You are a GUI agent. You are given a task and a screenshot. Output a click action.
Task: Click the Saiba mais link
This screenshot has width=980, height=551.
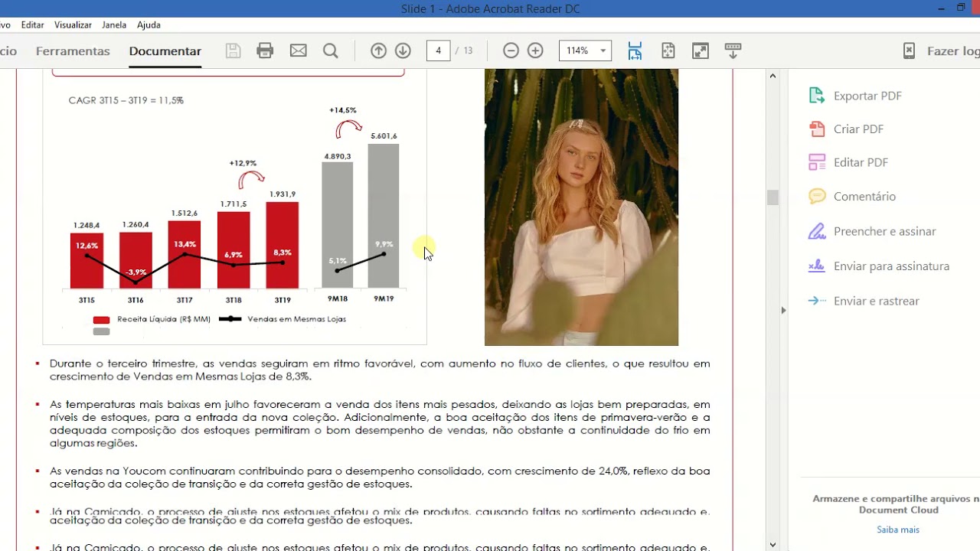click(898, 530)
